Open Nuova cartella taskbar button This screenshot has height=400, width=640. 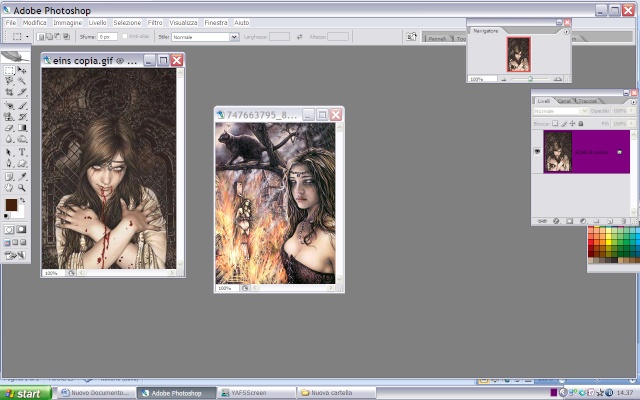click(x=336, y=393)
